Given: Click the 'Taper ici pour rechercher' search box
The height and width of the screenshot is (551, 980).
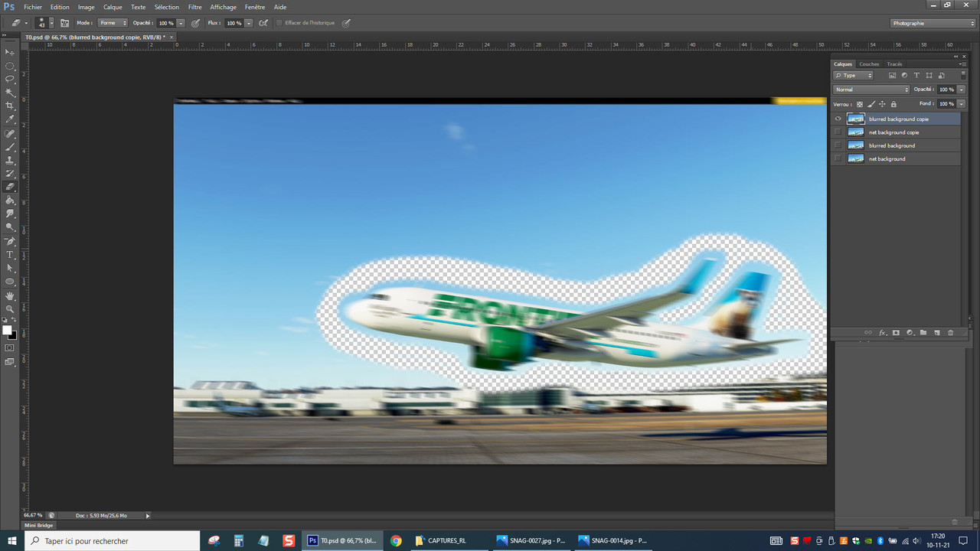Looking at the screenshot, I should pyautogui.click(x=113, y=540).
